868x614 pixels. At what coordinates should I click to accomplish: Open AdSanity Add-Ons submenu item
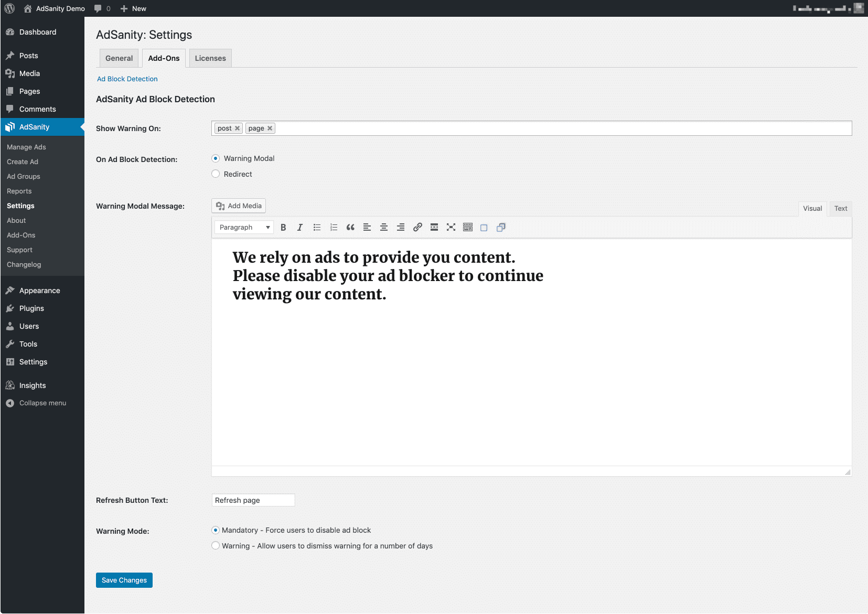(21, 235)
